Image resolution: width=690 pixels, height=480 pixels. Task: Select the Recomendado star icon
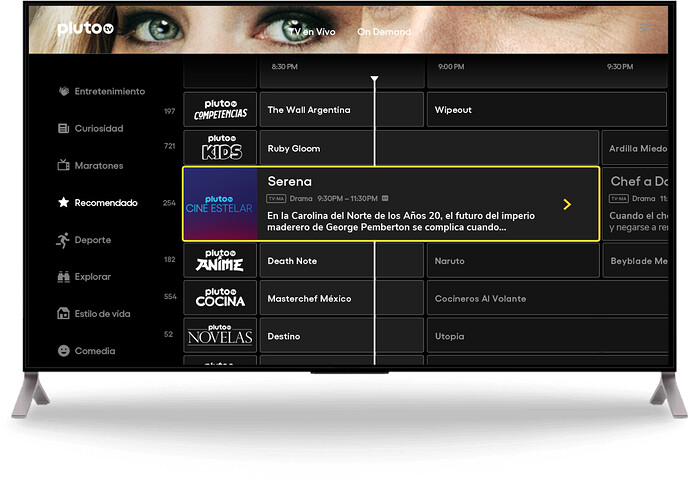click(63, 202)
